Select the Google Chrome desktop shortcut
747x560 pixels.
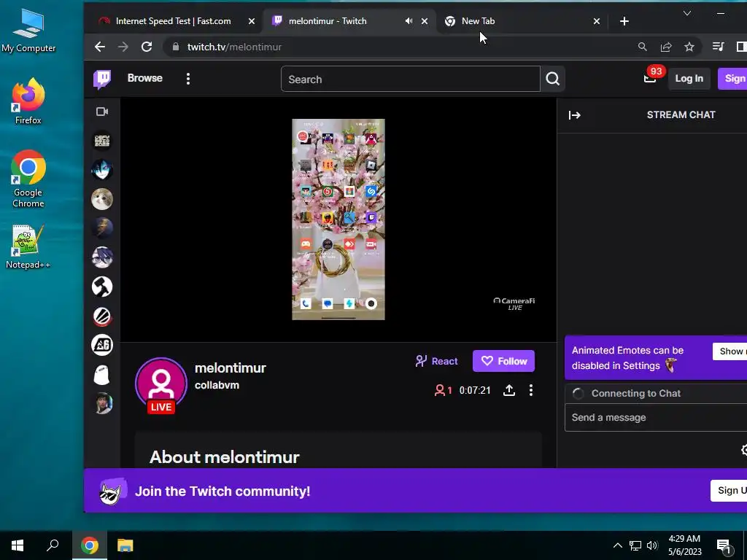point(28,179)
